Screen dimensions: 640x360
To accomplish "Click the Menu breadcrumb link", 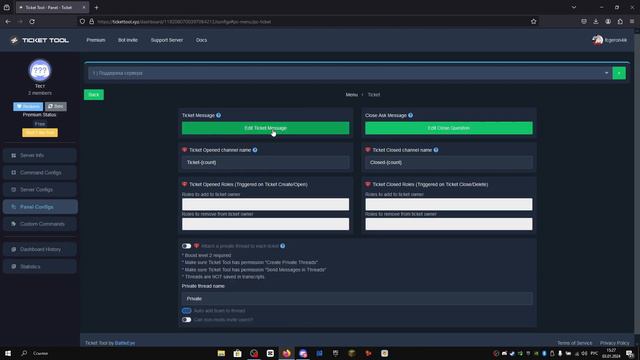I will pos(351,95).
